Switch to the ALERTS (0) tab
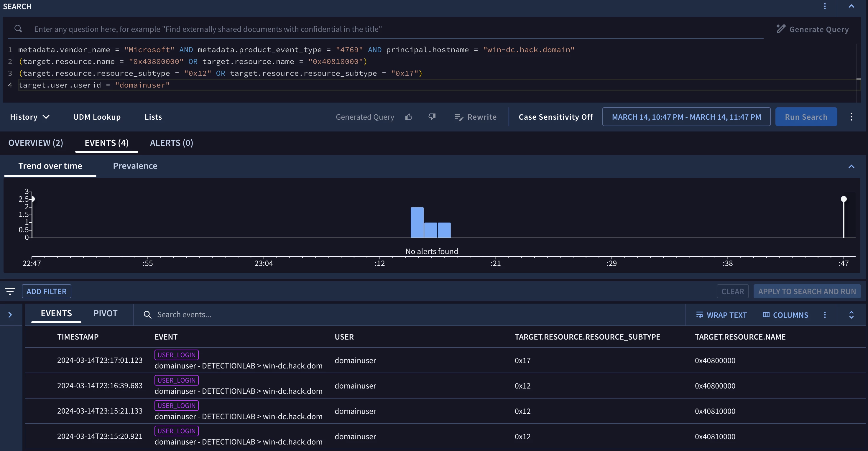The width and height of the screenshot is (868, 451). 172,143
